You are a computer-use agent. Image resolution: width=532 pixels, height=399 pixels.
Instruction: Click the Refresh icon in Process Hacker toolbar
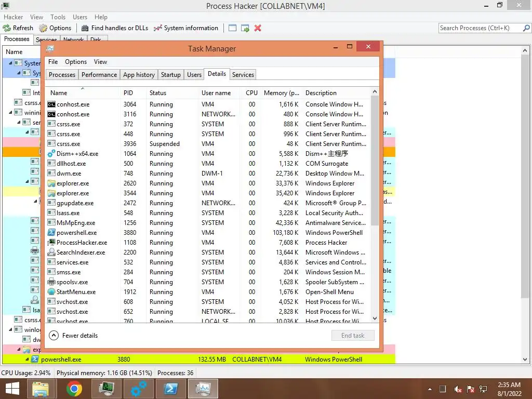tap(7, 28)
